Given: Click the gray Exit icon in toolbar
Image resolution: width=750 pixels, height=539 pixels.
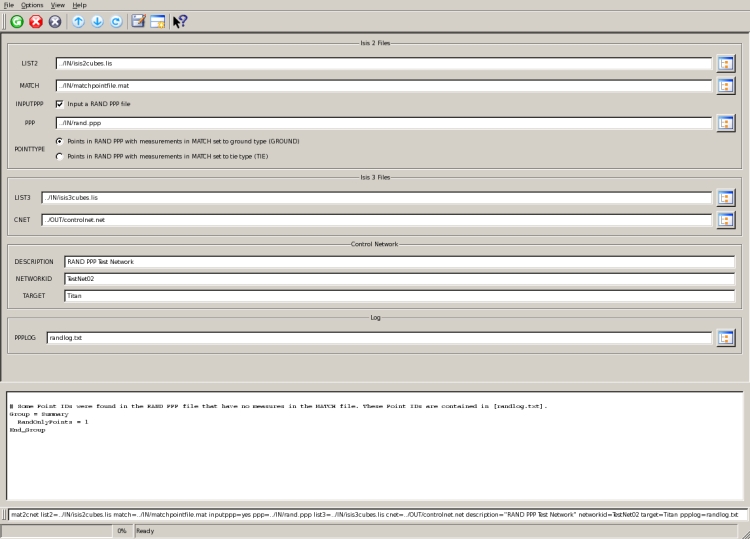Looking at the screenshot, I should point(56,21).
